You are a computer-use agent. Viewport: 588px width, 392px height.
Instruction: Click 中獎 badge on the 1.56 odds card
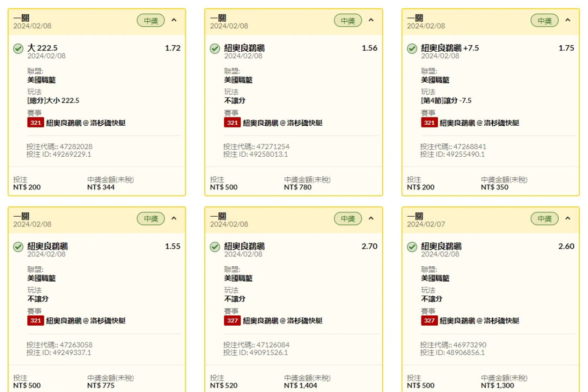click(x=348, y=21)
